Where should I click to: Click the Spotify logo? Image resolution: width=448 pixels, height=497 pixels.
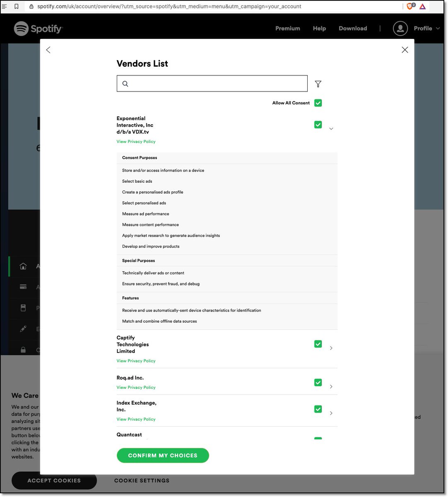pyautogui.click(x=38, y=29)
